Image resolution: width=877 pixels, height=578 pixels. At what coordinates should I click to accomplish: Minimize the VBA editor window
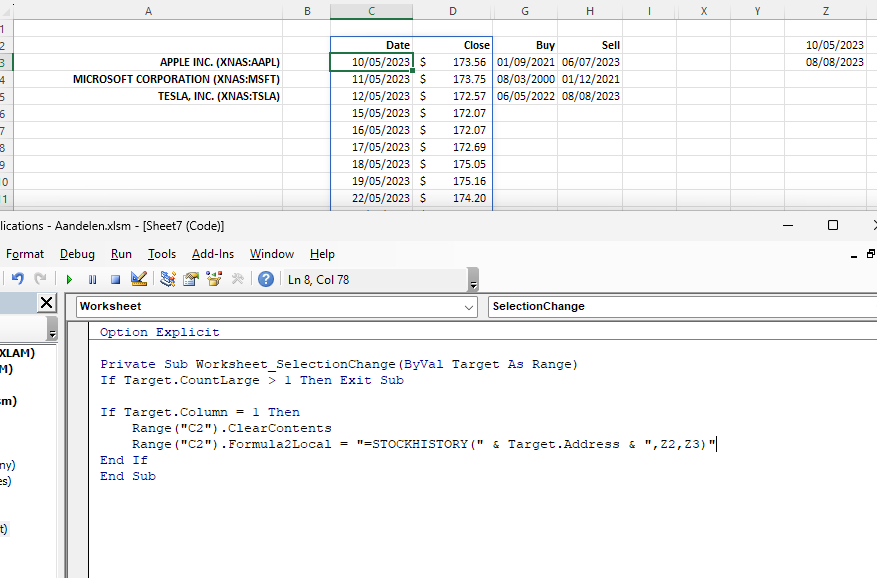pos(788,225)
